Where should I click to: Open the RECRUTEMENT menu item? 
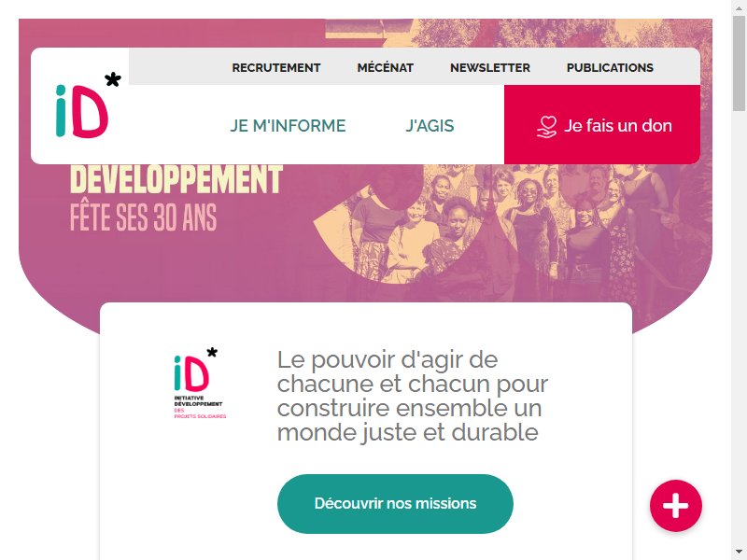[x=276, y=67]
